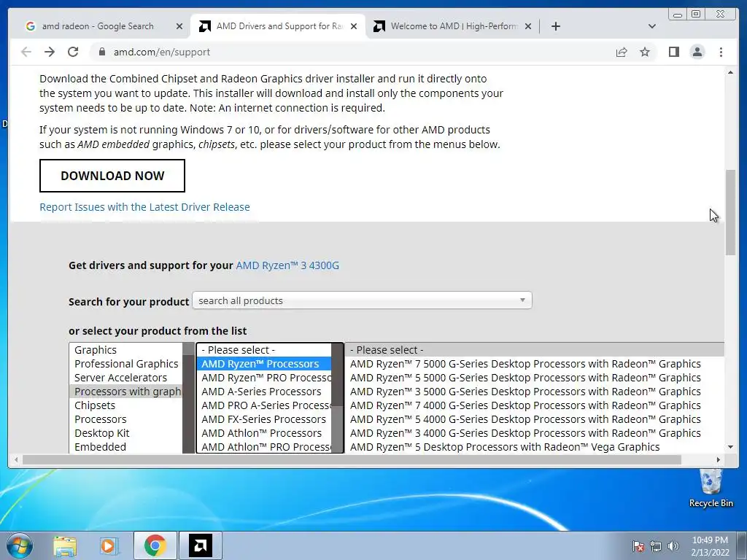This screenshot has height=560, width=747.
Task: Open a new browser tab
Action: 555,26
